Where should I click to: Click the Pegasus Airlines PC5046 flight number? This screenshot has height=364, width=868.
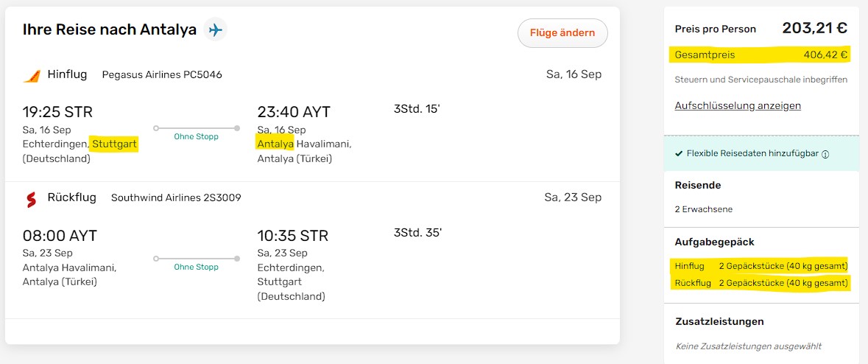tap(162, 75)
